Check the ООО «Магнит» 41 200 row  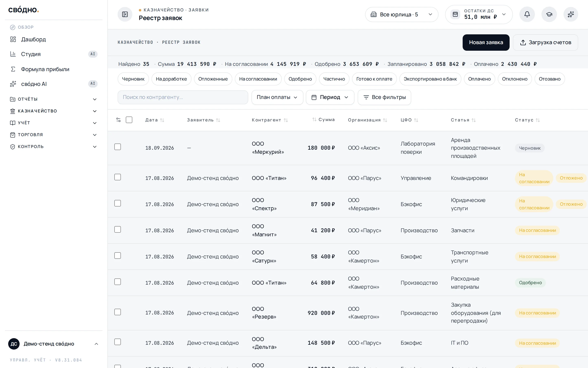point(118,230)
